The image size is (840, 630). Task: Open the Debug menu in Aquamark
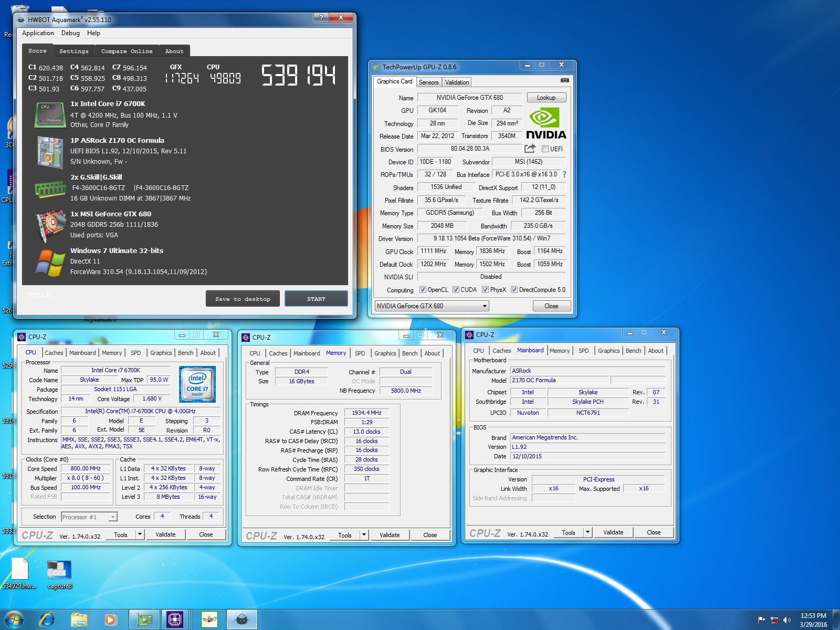point(70,33)
